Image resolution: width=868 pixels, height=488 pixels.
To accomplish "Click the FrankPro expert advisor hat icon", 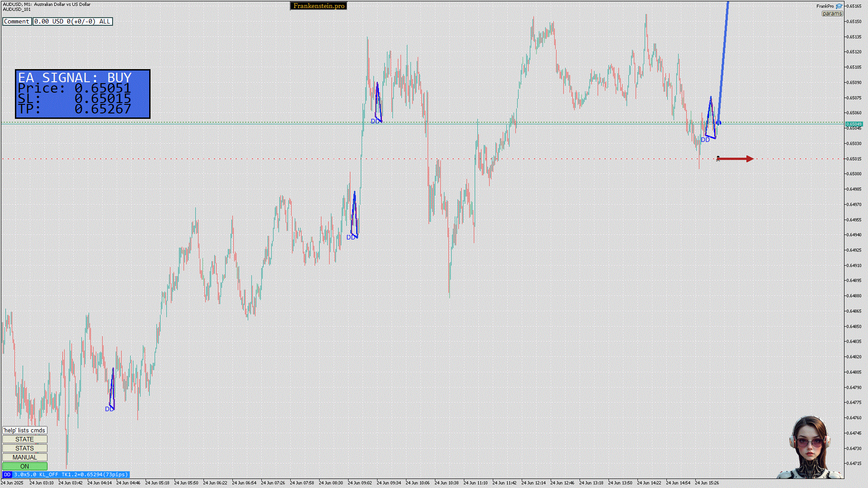I will coord(839,6).
